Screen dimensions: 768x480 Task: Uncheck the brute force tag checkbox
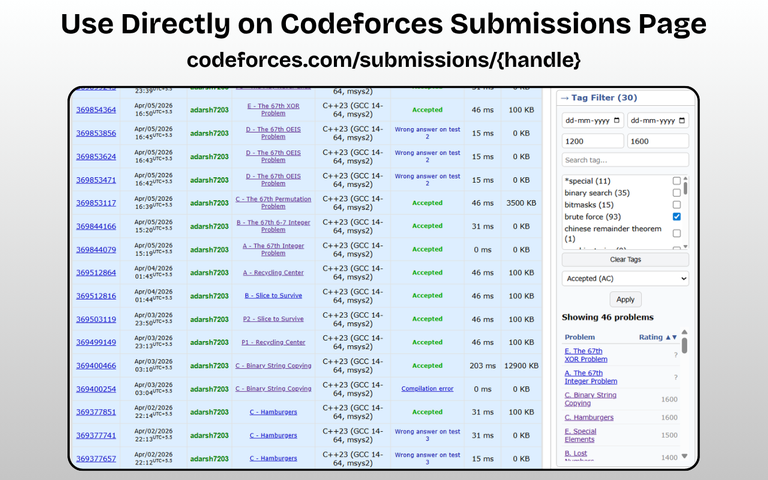[677, 216]
